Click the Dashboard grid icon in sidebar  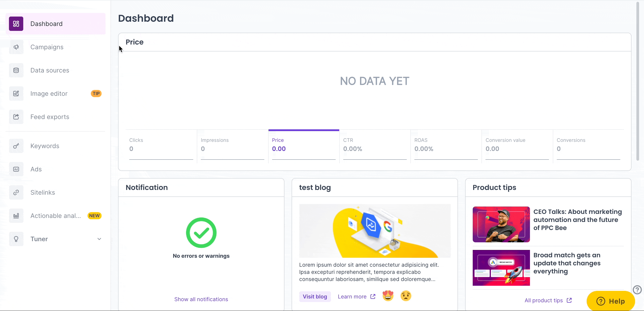(16, 24)
